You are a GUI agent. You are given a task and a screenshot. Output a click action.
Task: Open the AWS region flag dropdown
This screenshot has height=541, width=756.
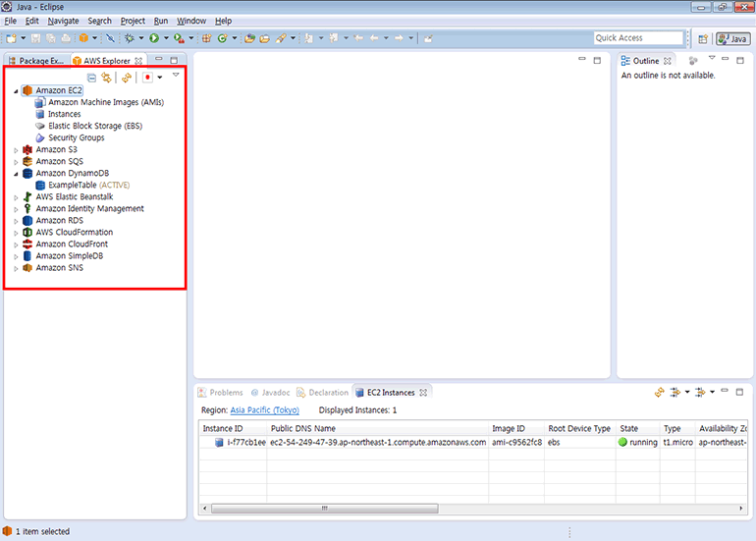coord(159,77)
